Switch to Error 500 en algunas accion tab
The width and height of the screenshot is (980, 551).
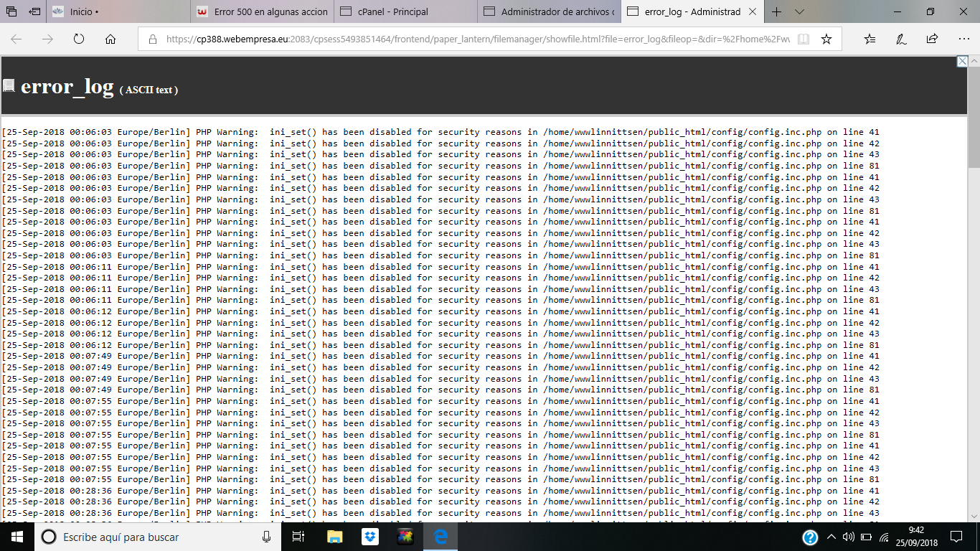[263, 11]
